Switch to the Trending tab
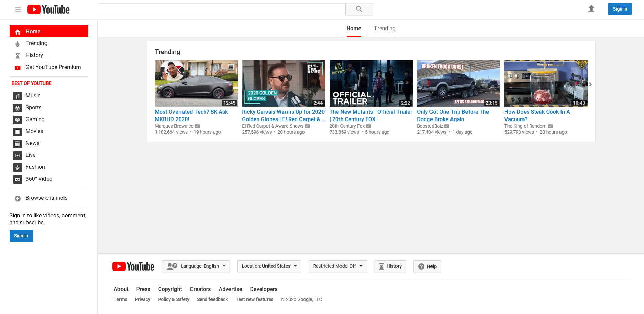This screenshot has width=644, height=314. click(x=384, y=29)
